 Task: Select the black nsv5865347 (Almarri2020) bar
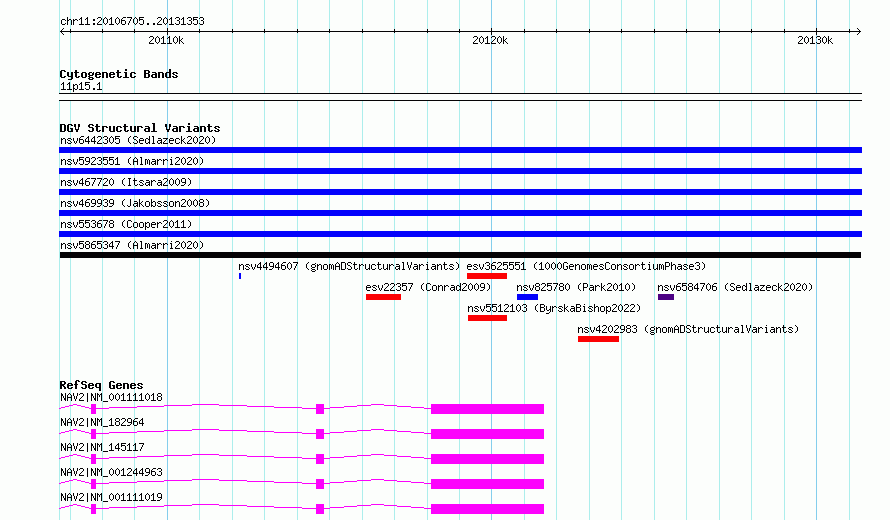click(460, 255)
